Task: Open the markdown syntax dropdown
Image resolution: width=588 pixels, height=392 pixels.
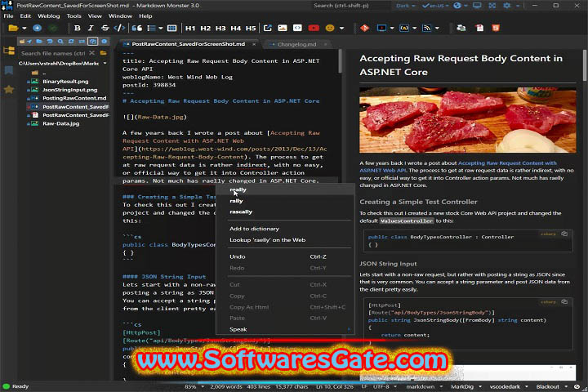Action: click(x=424, y=386)
